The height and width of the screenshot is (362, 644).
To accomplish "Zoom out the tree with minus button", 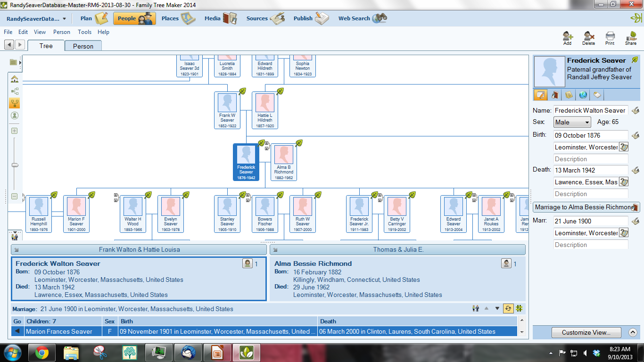I will point(15,196).
